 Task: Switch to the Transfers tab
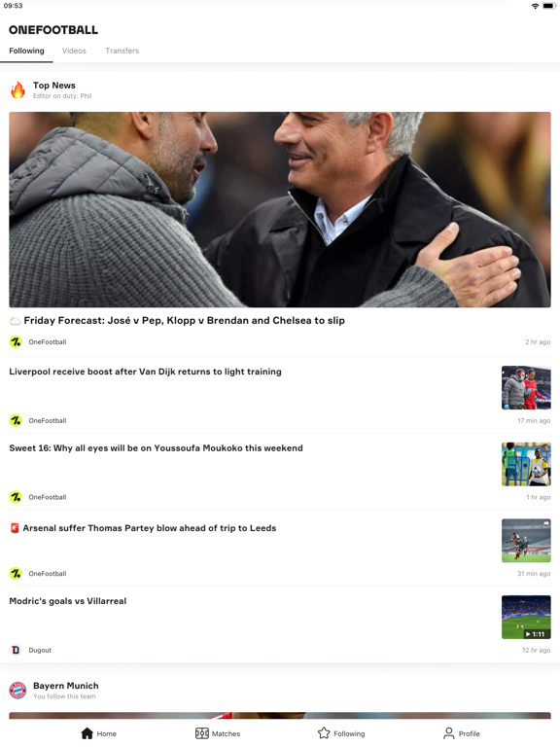122,51
